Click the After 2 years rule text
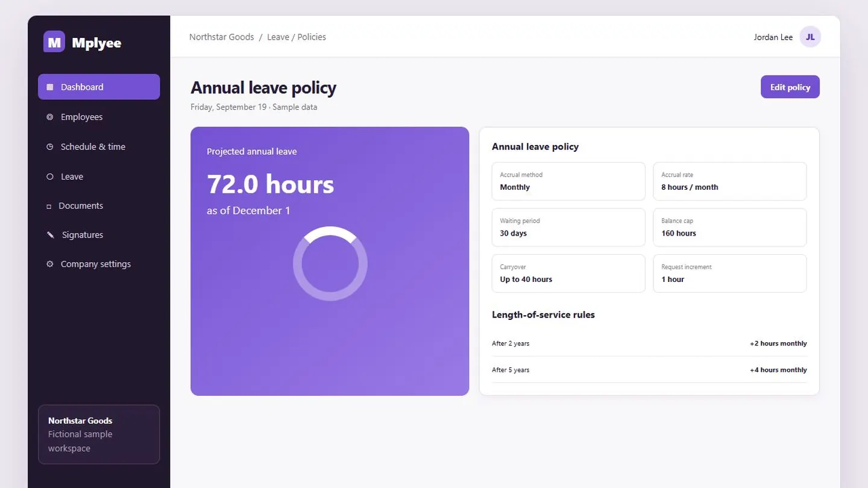The image size is (868, 488). click(511, 343)
